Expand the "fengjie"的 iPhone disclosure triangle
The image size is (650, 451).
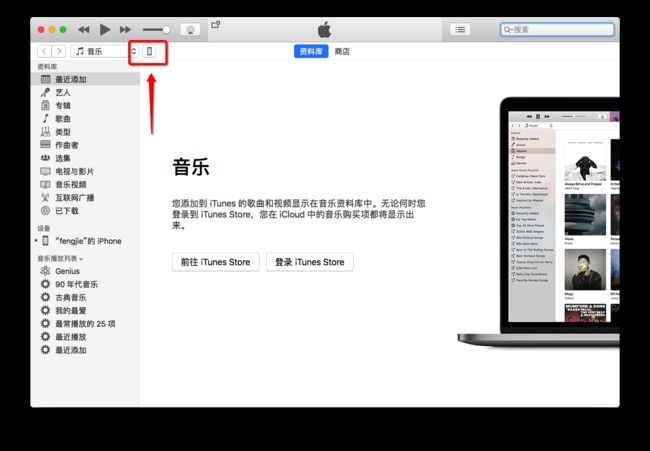coord(36,240)
